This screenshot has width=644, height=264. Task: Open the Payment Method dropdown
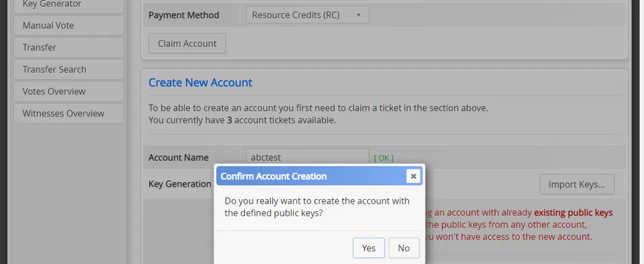tap(307, 15)
